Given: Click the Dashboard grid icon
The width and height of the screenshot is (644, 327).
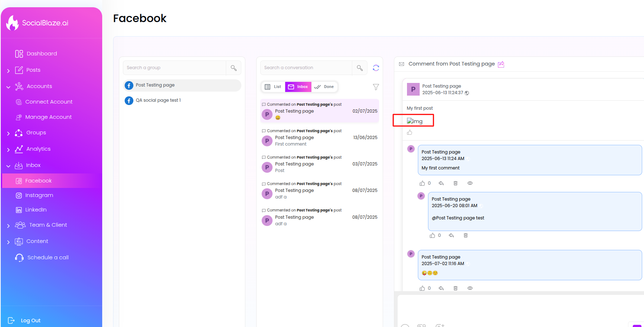Looking at the screenshot, I should [x=19, y=54].
